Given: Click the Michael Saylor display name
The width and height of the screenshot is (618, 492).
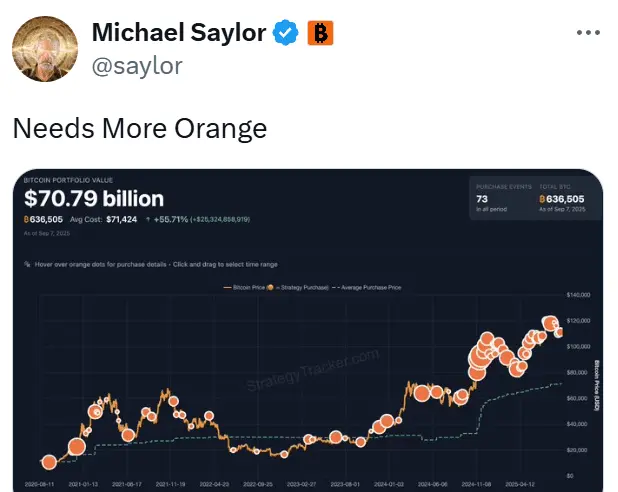Looking at the screenshot, I should pyautogui.click(x=179, y=32).
